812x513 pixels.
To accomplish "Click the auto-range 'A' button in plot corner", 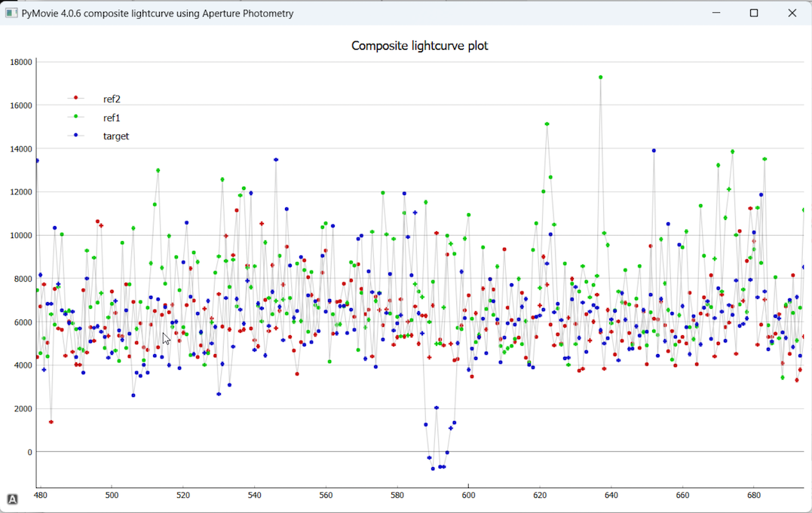I will tap(13, 499).
